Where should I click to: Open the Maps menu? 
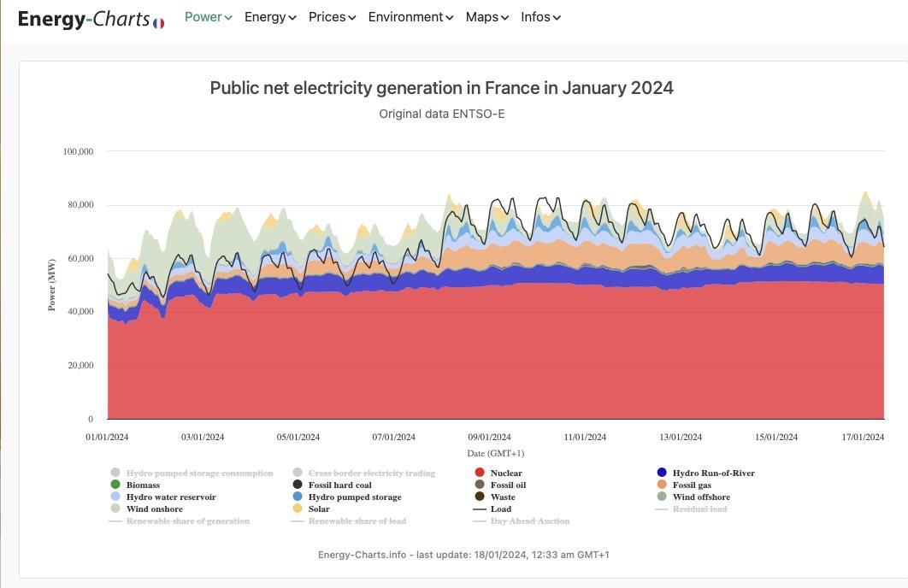(x=487, y=17)
